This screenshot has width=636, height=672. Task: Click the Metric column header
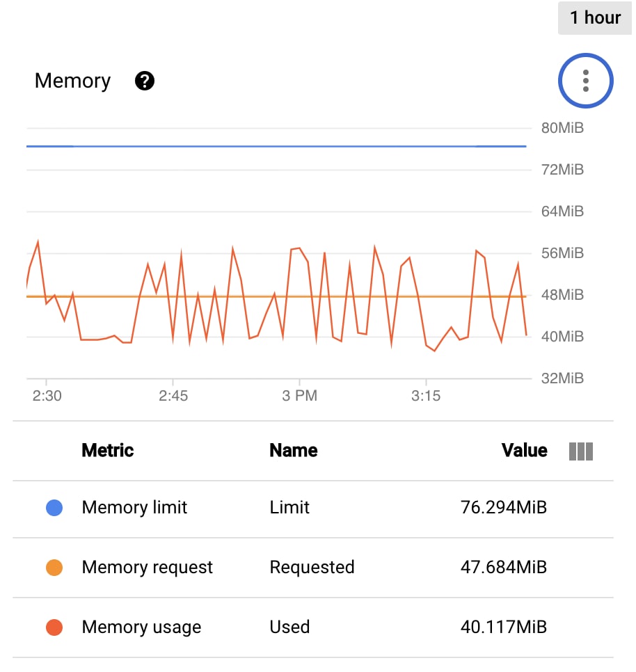point(108,450)
